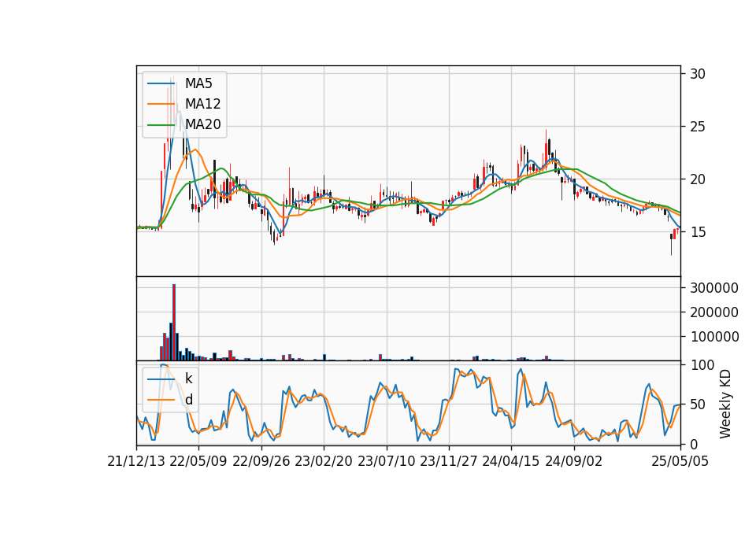Image resolution: width=756 pixels, height=543 pixels.
Task: Click the price axis value 30
Action: pyautogui.click(x=698, y=74)
